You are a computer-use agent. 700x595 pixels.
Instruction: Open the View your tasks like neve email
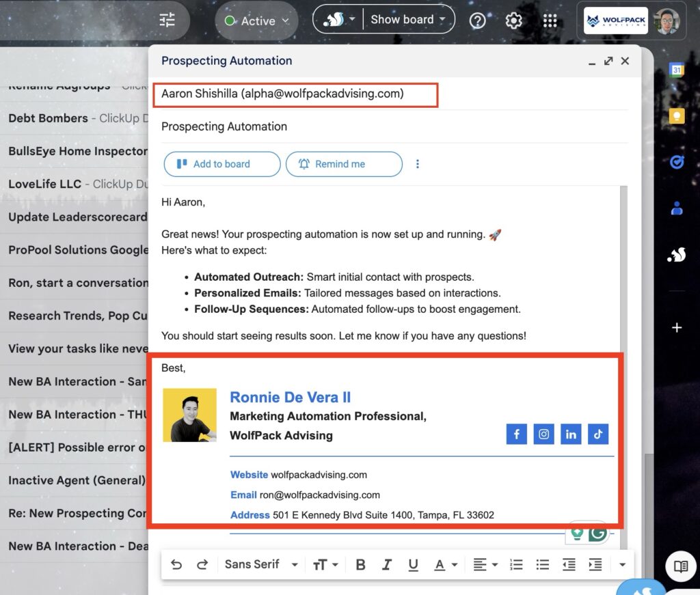[74, 349]
